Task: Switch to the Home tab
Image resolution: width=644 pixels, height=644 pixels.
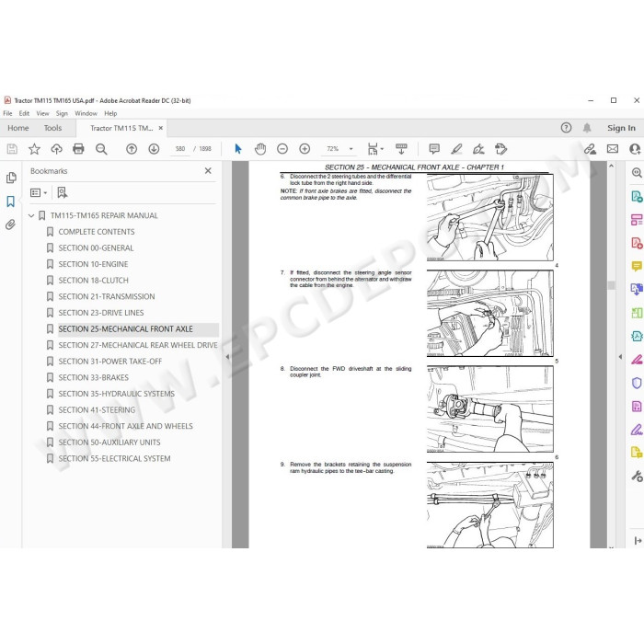Action: [18, 128]
